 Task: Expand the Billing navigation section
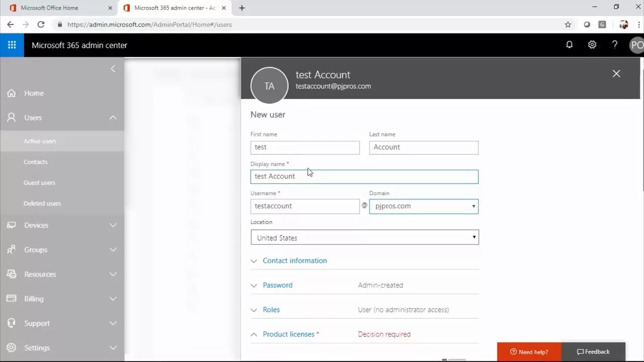(x=113, y=299)
